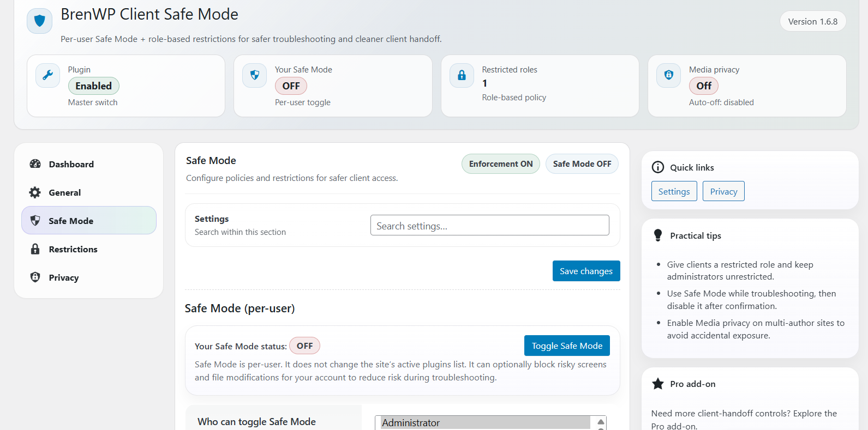Viewport: 868px width, 430px height.
Task: Click the role list scroll-up arrow
Action: point(601,422)
